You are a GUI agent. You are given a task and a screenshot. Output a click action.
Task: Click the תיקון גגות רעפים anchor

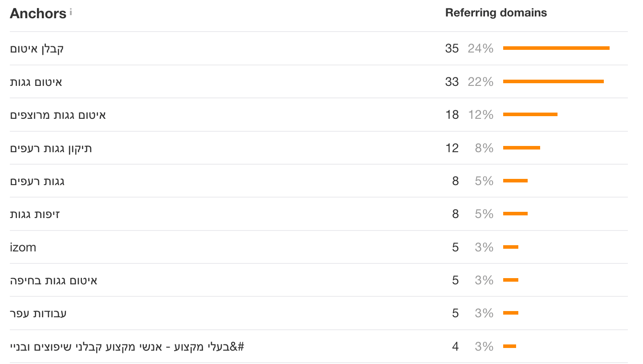pyautogui.click(x=51, y=148)
